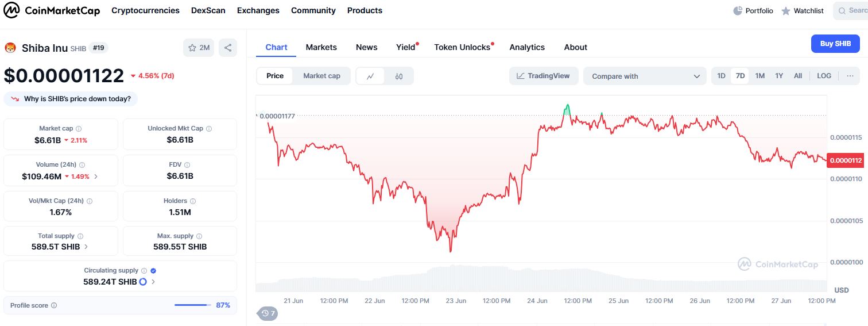Switch to the Analytics tab
Image resolution: width=868 pixels, height=326 pixels.
click(x=527, y=47)
